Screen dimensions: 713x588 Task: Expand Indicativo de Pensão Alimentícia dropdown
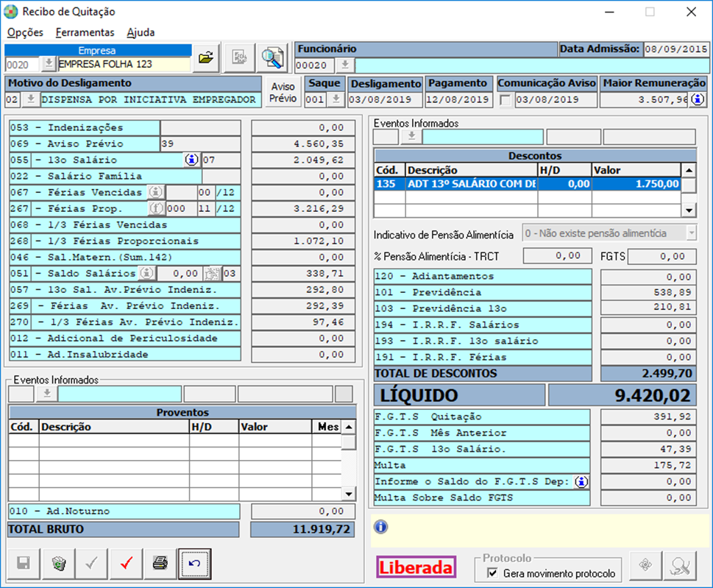tap(691, 233)
